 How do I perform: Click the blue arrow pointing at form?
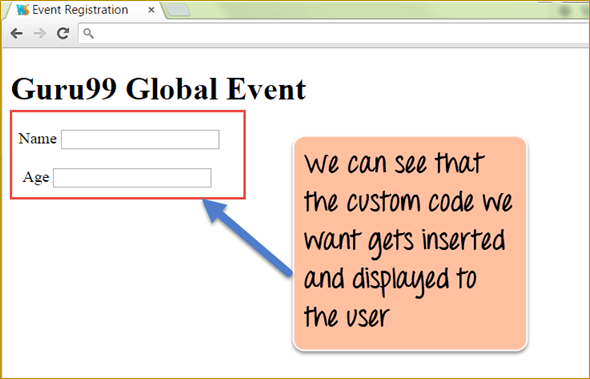point(247,237)
